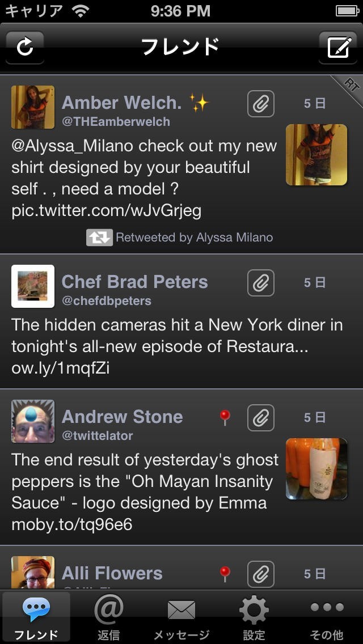This screenshot has width=363, height=644.
Task: Open the moby.to/tq96e6 link
Action: click(72, 524)
